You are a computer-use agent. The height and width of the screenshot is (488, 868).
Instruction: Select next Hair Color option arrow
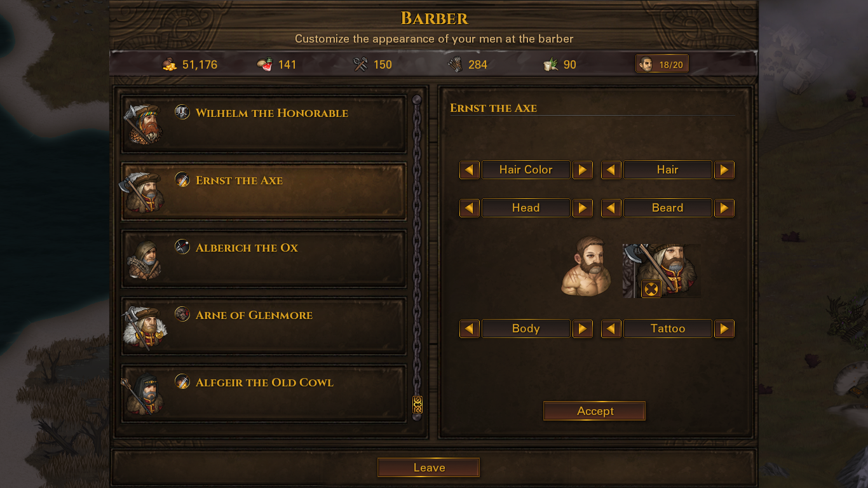pos(583,170)
